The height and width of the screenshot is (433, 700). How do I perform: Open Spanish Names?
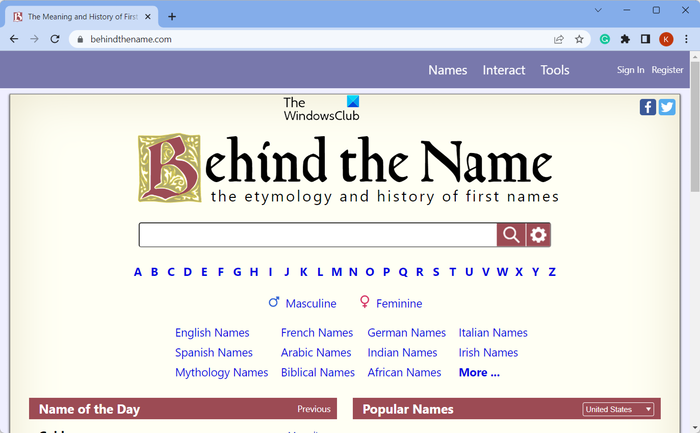(214, 353)
